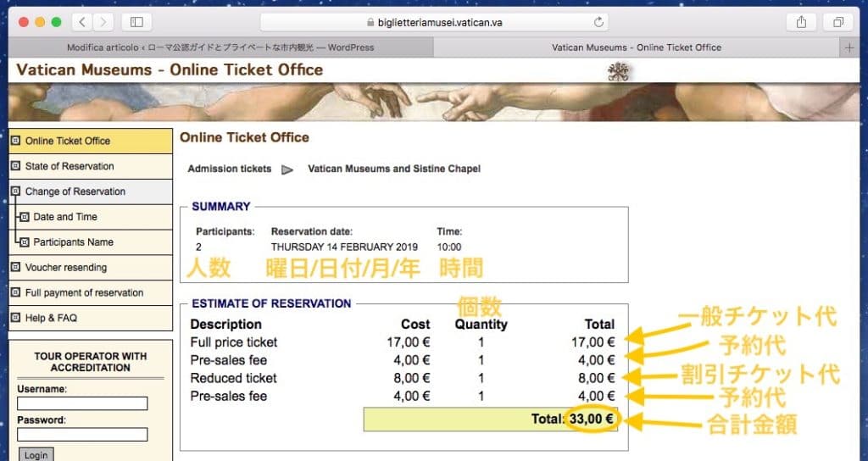Select the Total 33,00 € amount
Viewport: 868px width, 461px height.
click(x=592, y=419)
